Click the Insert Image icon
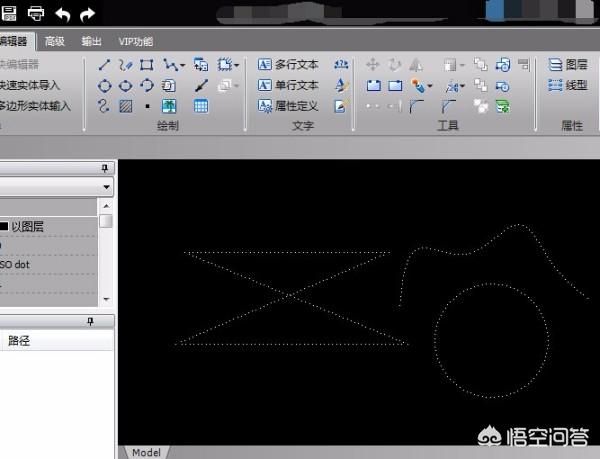Image resolution: width=600 pixels, height=459 pixels. pyautogui.click(x=169, y=105)
